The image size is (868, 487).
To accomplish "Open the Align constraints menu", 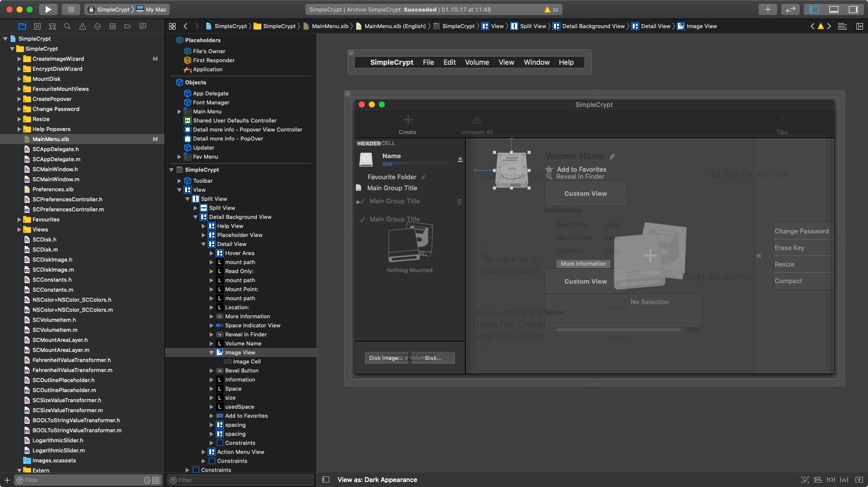I will 818,479.
